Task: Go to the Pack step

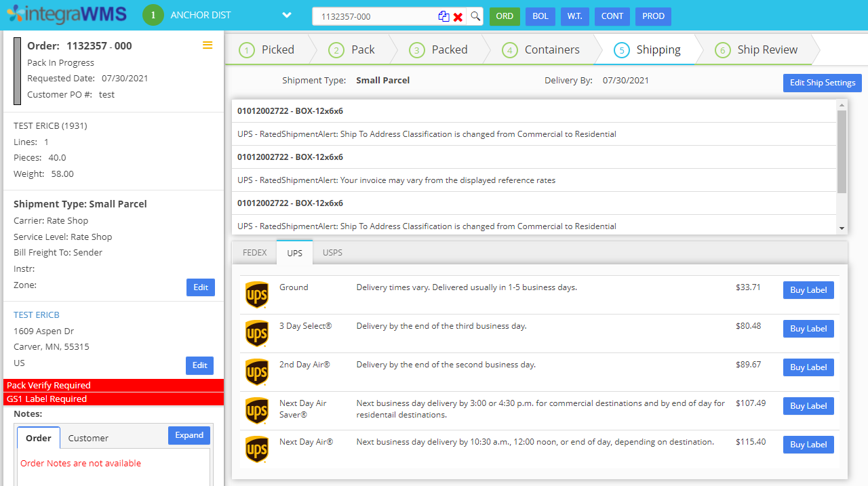Action: click(x=353, y=49)
